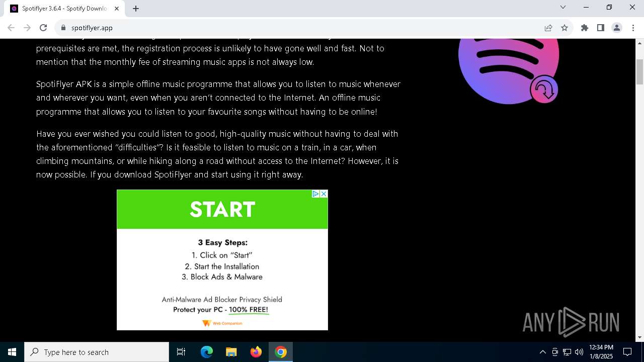Image resolution: width=644 pixels, height=362 pixels.
Task: Click the address bar showing spotiflyer.app
Action: click(302, 28)
